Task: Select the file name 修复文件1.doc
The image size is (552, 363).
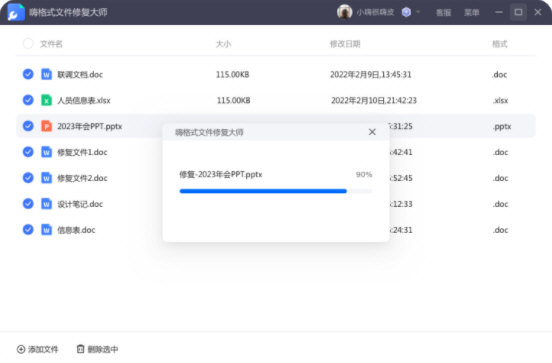Action: click(82, 152)
